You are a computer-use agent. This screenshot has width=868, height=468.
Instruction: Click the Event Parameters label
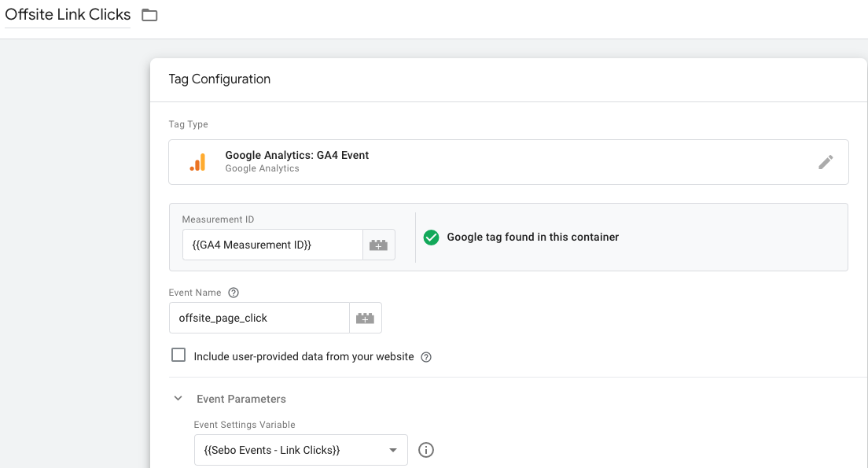pos(241,399)
